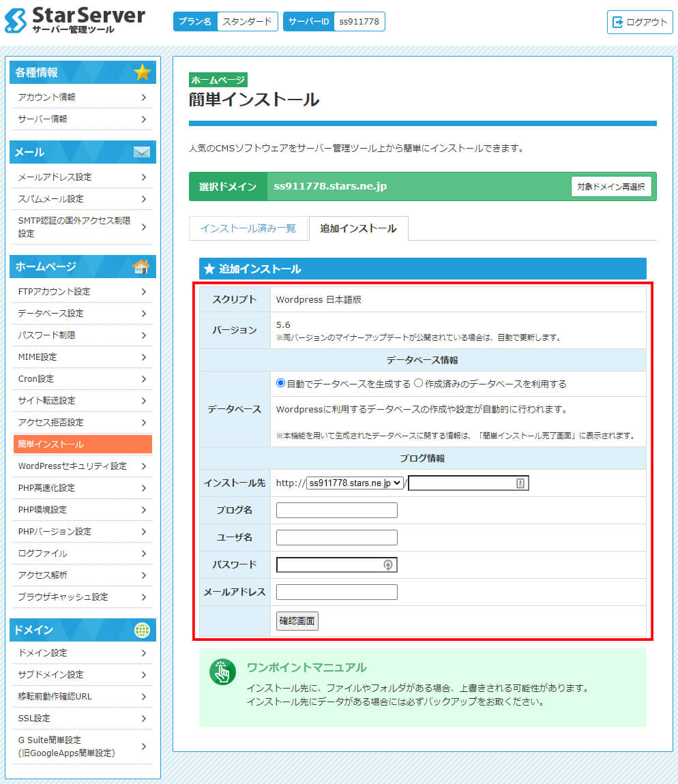
Task: Open PHP環境設定 in sidebar
Action: (x=83, y=509)
